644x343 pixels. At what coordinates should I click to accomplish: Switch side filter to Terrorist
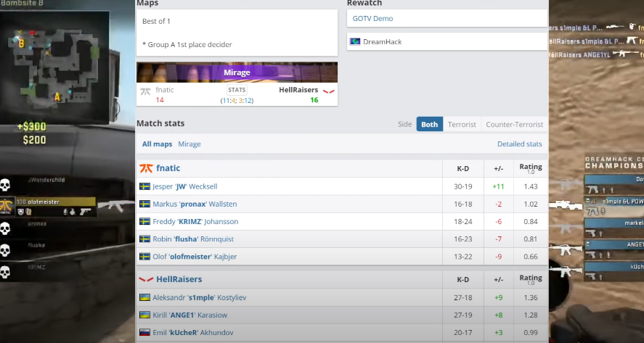[462, 124]
